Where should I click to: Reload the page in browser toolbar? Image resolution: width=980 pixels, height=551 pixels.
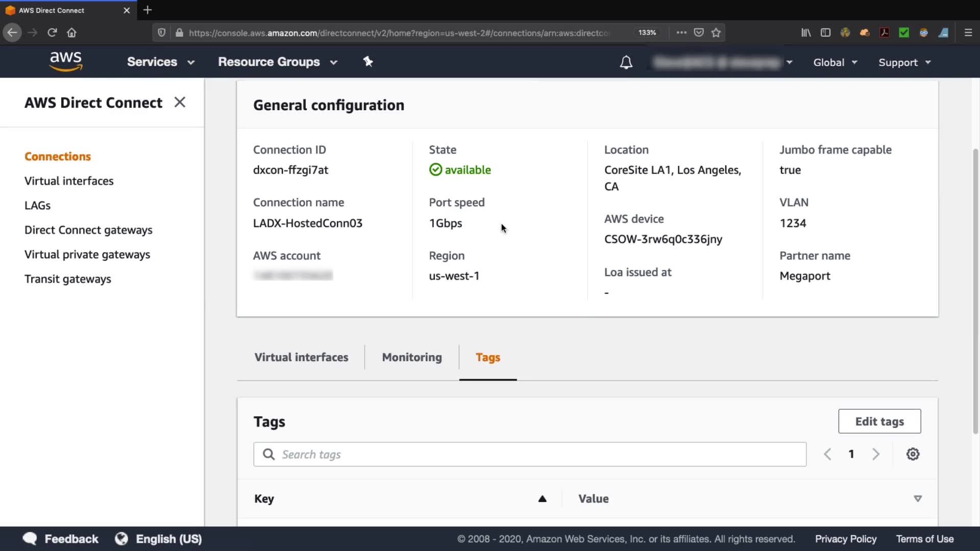tap(52, 33)
